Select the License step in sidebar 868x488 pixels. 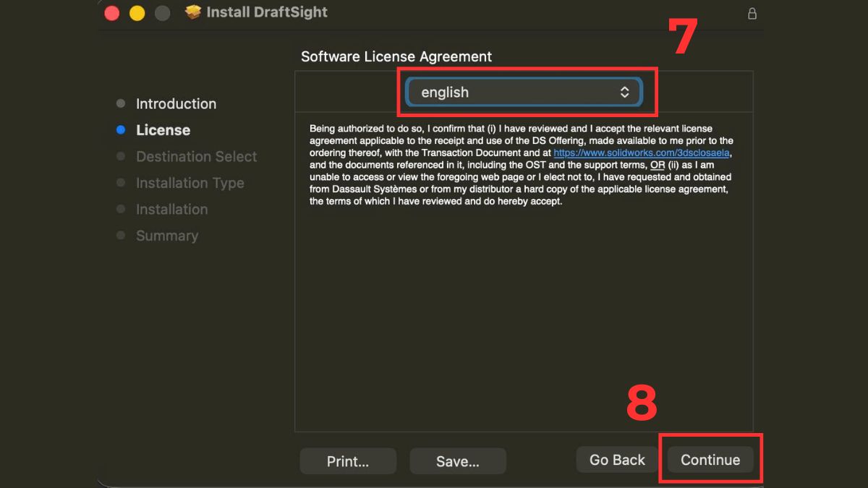click(163, 130)
